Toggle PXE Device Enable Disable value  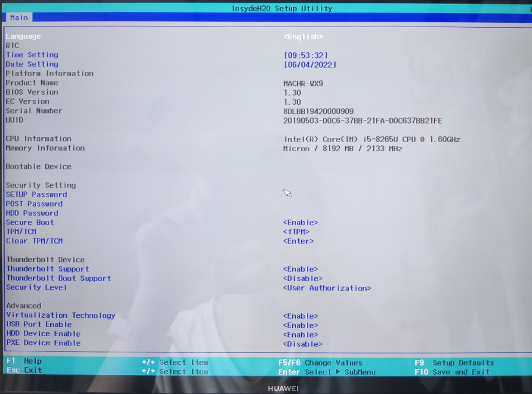click(303, 344)
